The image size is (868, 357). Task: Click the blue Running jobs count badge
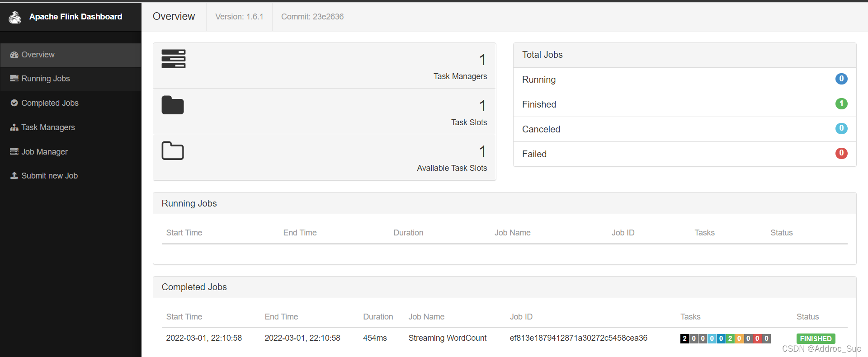coord(841,79)
